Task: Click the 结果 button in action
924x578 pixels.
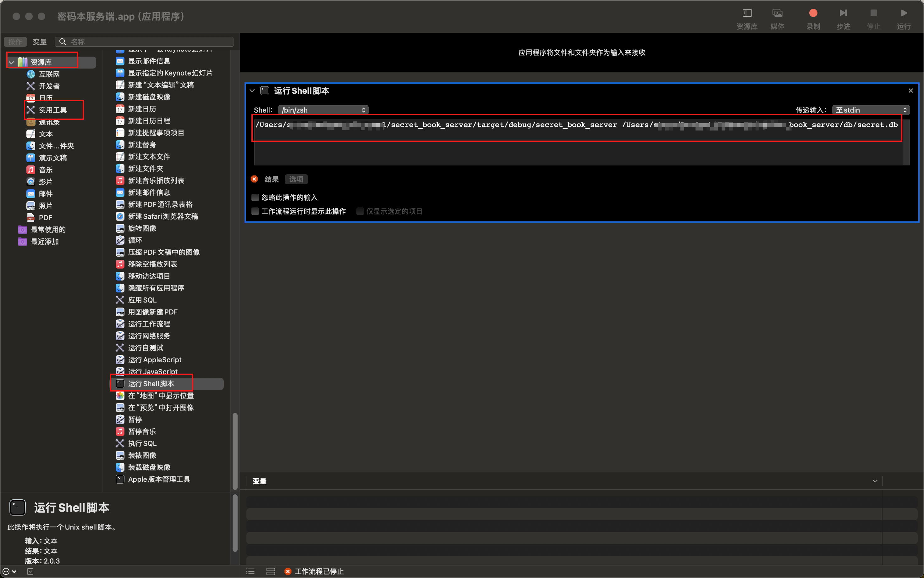Action: (x=271, y=179)
